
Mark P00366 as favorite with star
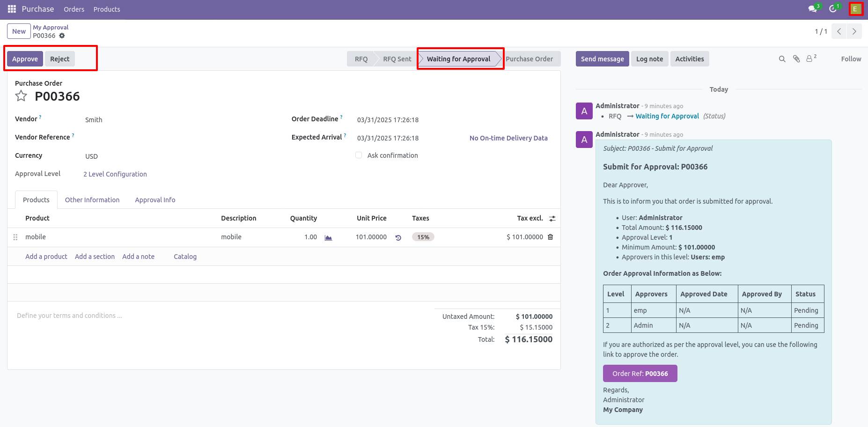(21, 96)
